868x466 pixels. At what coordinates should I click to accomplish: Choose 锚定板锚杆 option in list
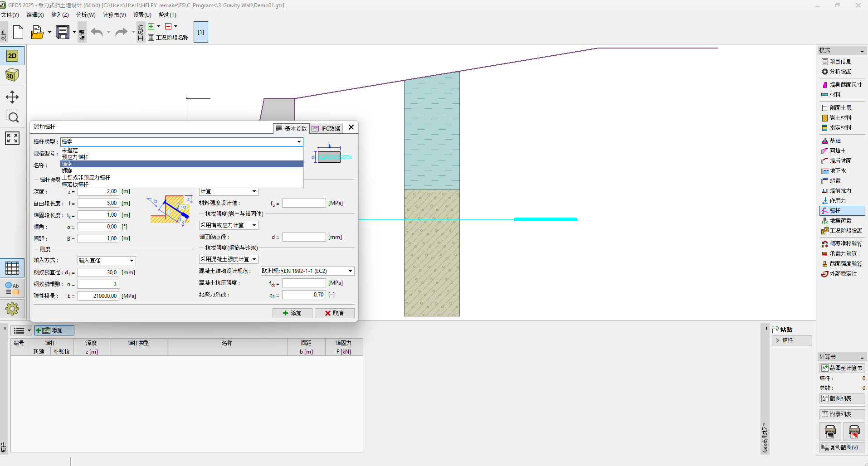pyautogui.click(x=75, y=184)
